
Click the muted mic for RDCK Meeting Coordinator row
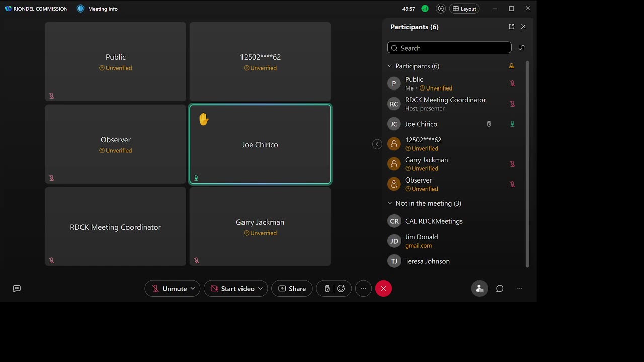coord(512,104)
